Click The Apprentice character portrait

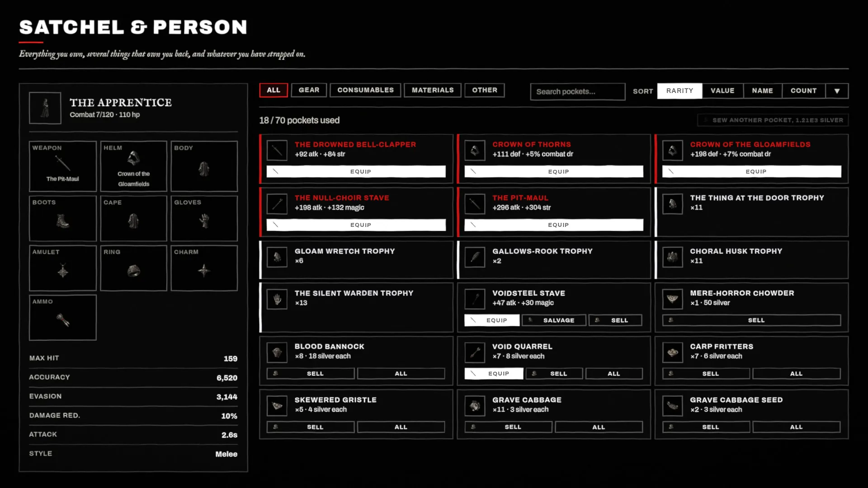coord(45,108)
